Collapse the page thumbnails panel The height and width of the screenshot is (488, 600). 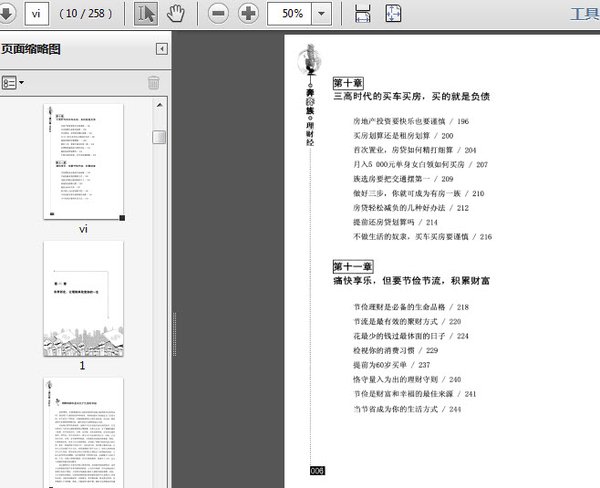[x=161, y=49]
